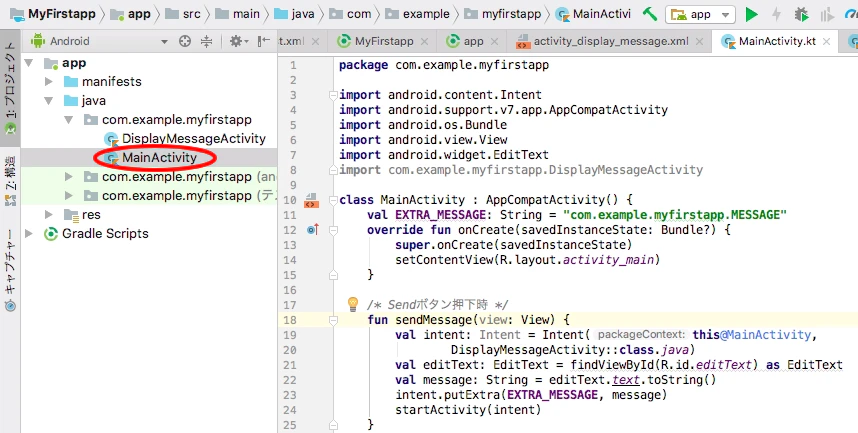This screenshot has width=858, height=433.
Task: Click EXTRA_MESSAGE on line 11
Action: tap(440, 215)
